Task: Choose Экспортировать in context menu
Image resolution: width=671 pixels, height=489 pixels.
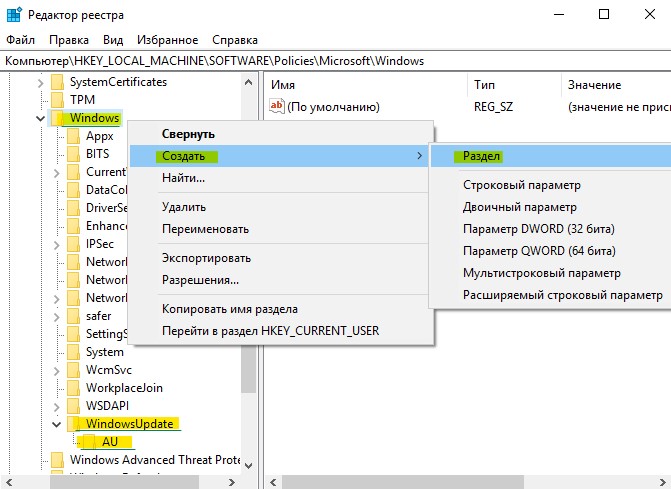Action: click(281, 258)
